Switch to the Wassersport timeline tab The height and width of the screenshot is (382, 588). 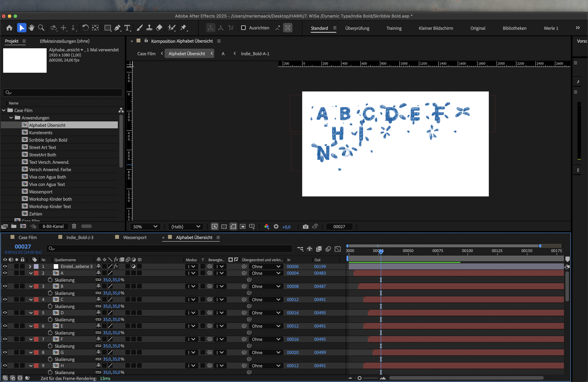[x=135, y=237]
